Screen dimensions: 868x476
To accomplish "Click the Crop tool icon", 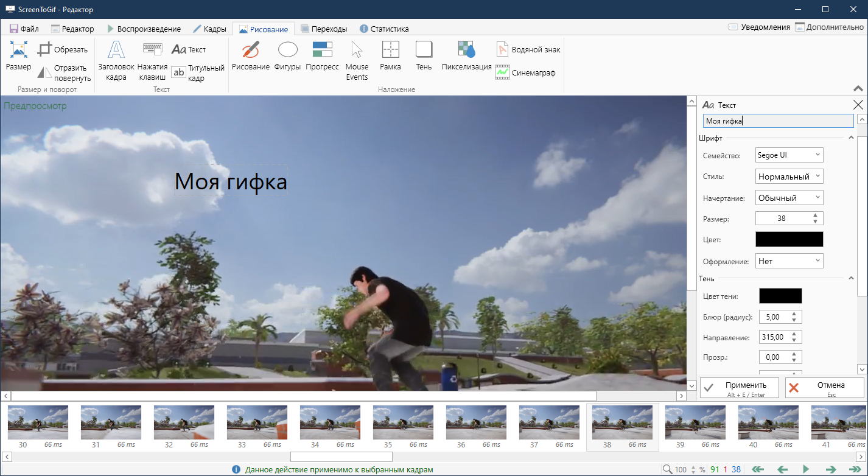I will pyautogui.click(x=45, y=49).
